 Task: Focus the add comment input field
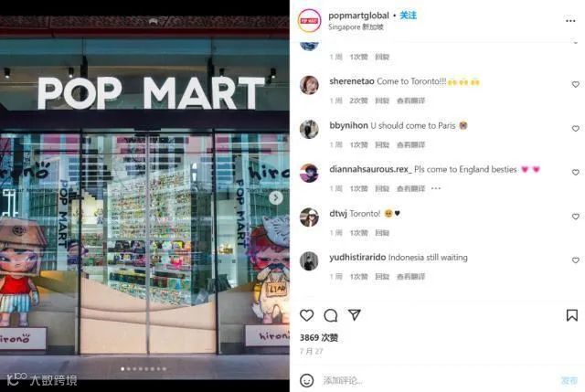point(437,380)
